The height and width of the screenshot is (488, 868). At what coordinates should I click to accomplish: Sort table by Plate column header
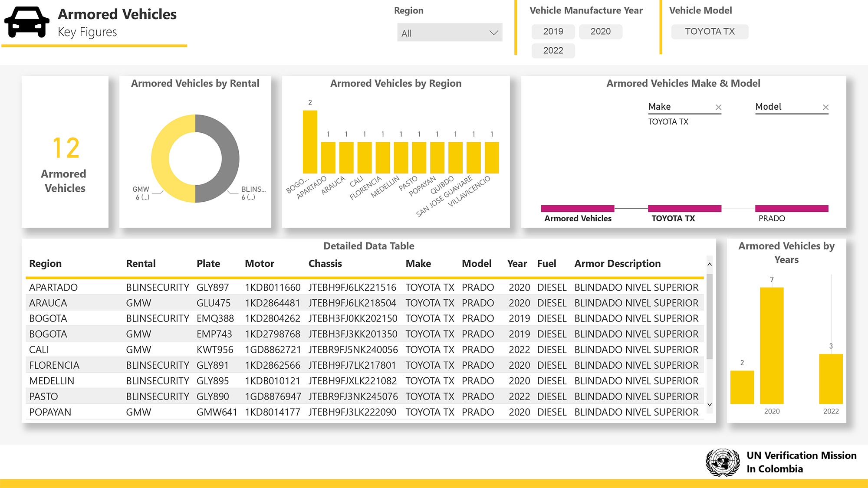(x=208, y=264)
